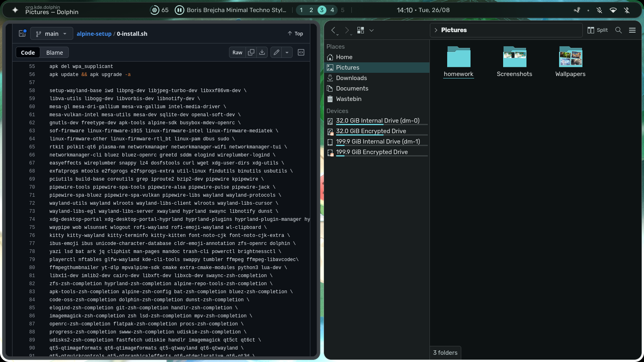The image size is (644, 362).
Task: Expand the file tree sidebar icon
Action: tap(22, 33)
